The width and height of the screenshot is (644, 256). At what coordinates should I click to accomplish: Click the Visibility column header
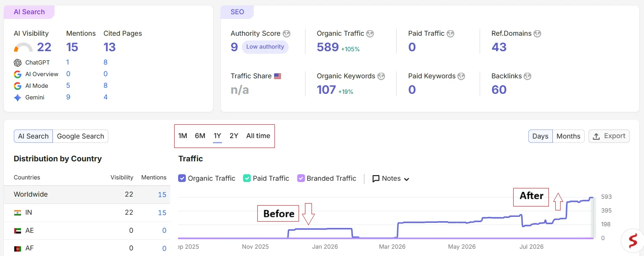122,178
